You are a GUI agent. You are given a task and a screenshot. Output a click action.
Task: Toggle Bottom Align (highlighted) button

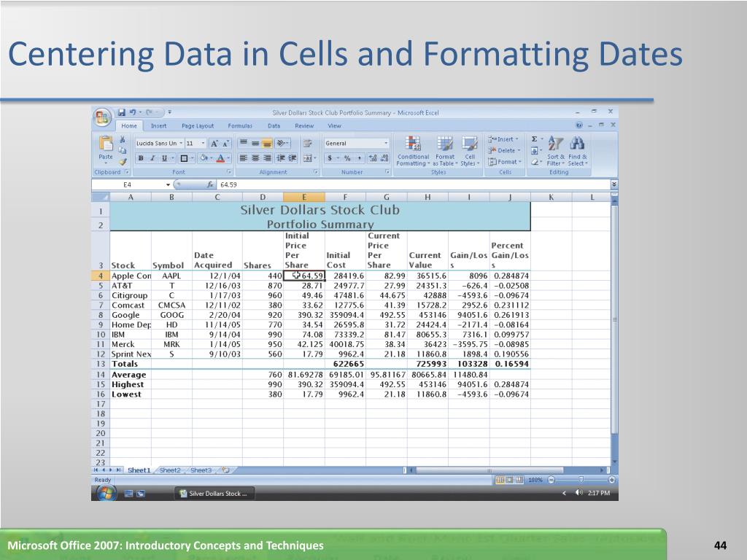click(x=267, y=144)
